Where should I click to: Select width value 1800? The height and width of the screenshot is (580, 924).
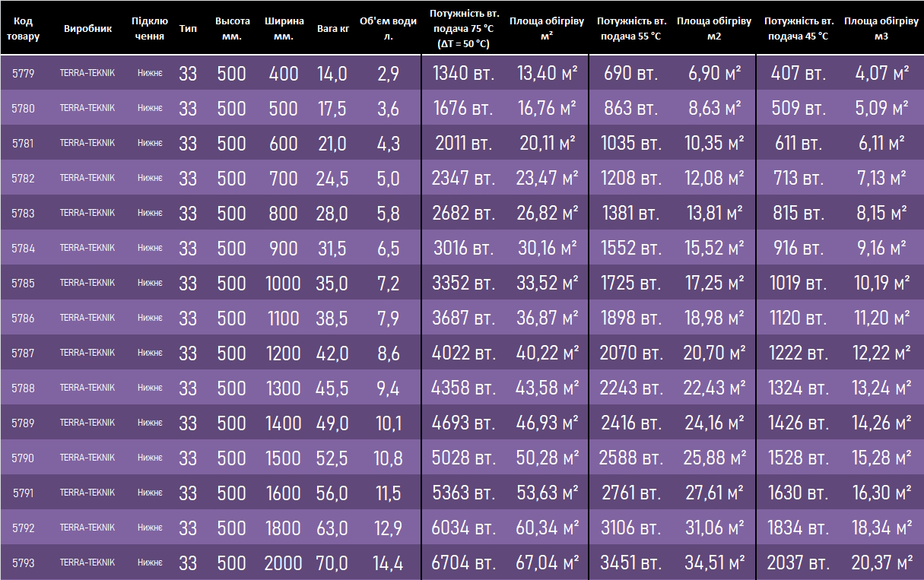284,528
